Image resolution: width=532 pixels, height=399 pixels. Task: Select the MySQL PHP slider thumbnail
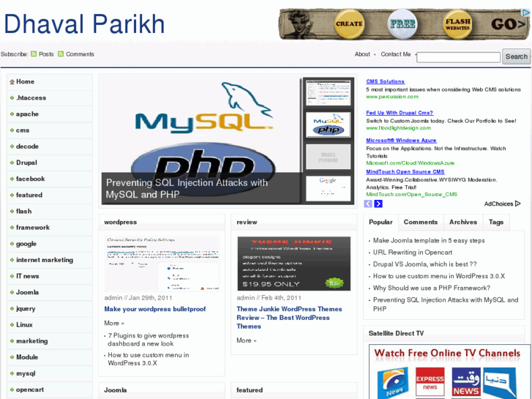tap(328, 125)
